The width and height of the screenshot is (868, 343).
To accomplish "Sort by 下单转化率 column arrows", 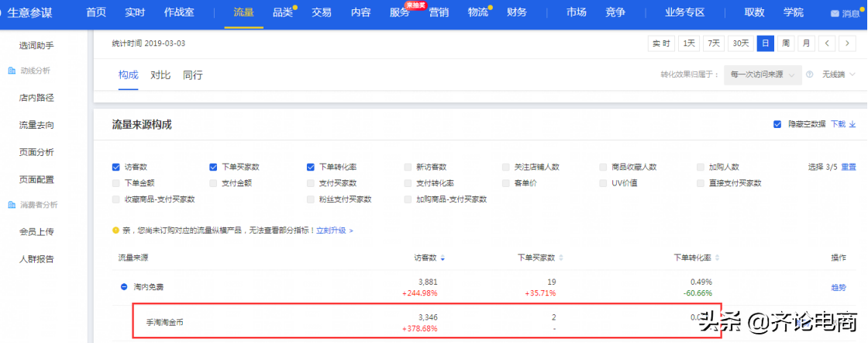I will tap(718, 258).
